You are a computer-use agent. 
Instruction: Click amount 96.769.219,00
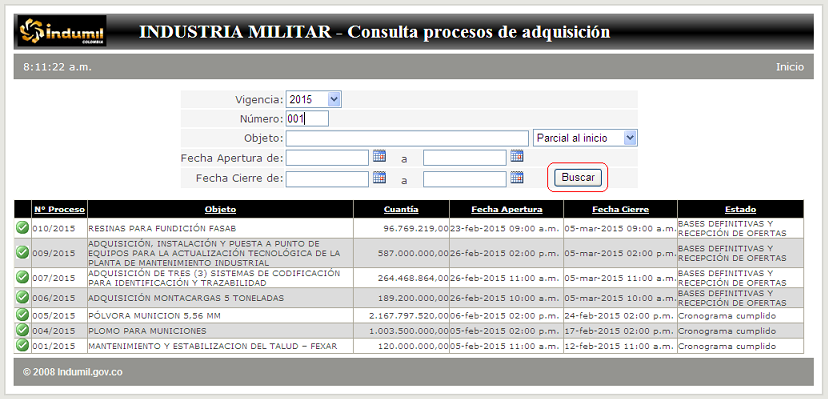(x=416, y=229)
